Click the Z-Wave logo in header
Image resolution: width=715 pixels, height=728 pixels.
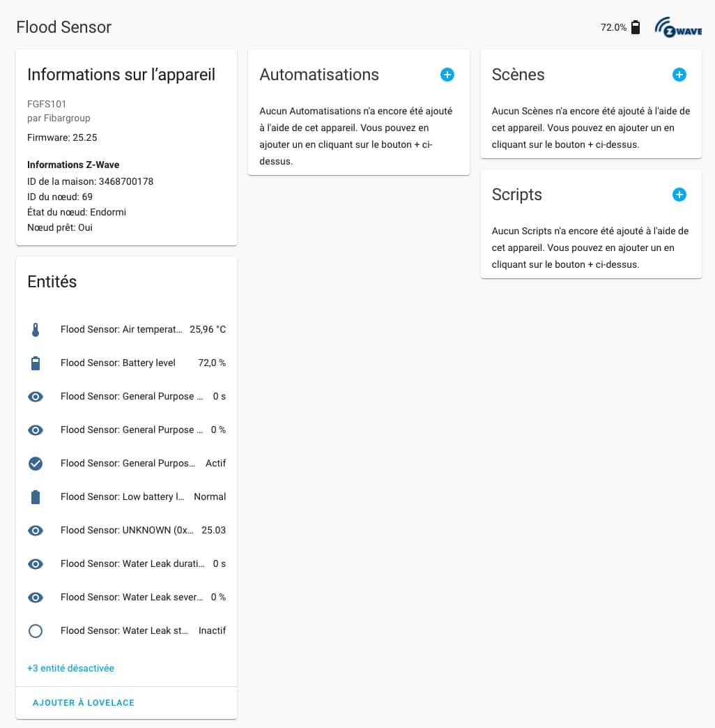tap(678, 27)
